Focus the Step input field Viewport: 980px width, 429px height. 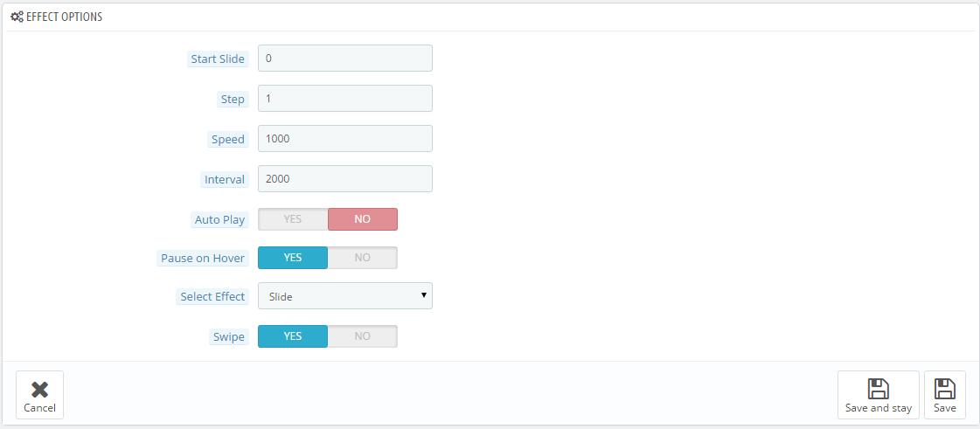click(345, 98)
